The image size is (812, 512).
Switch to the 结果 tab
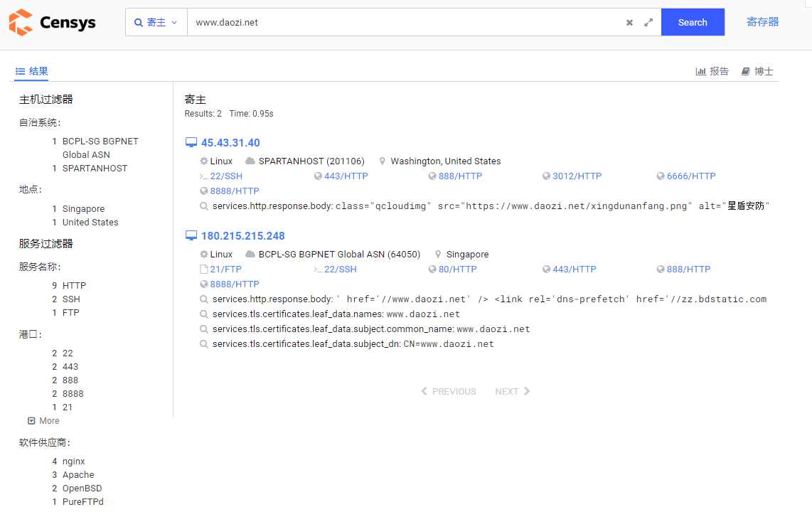(x=31, y=71)
